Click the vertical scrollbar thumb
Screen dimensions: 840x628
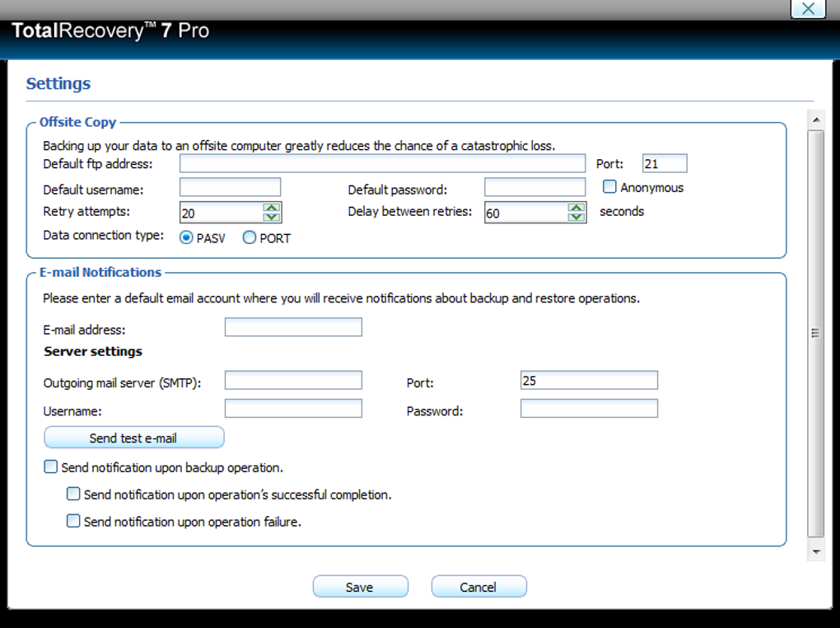pyautogui.click(x=816, y=333)
